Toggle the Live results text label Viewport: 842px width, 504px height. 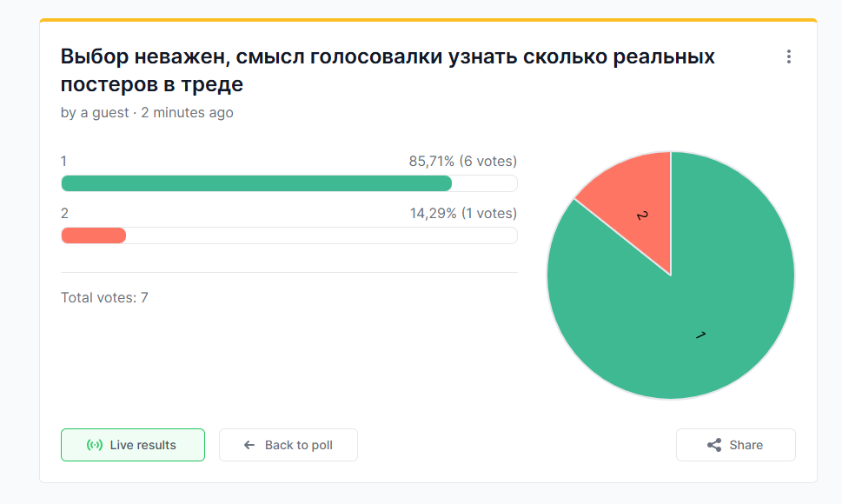[143, 445]
